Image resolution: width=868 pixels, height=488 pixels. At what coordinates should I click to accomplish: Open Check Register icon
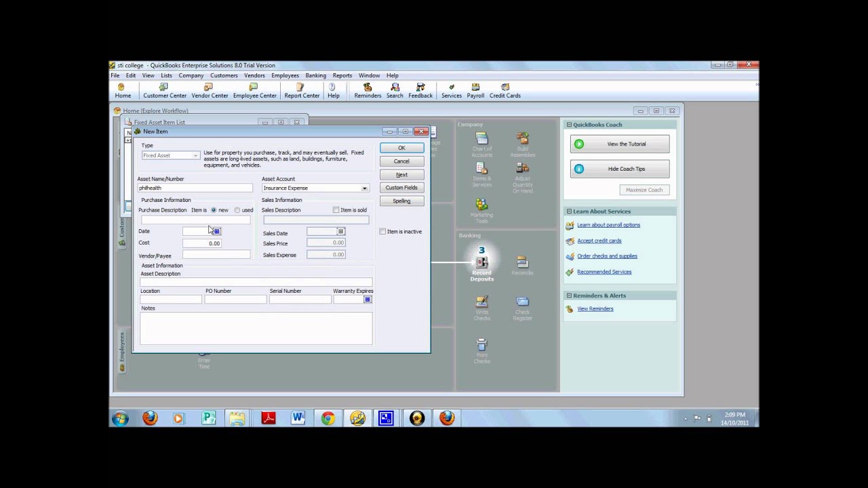coord(522,308)
